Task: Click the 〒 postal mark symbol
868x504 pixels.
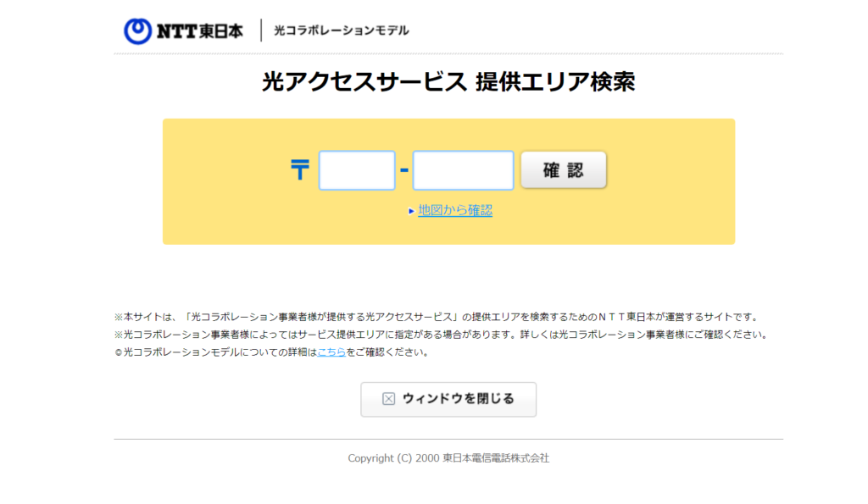Action: pyautogui.click(x=300, y=170)
